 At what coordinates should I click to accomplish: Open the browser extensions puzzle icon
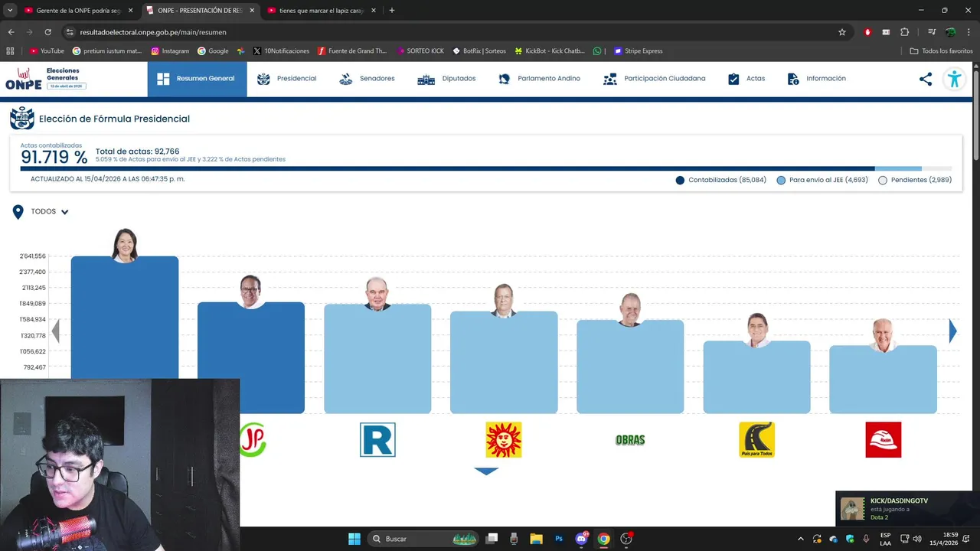coord(905,32)
